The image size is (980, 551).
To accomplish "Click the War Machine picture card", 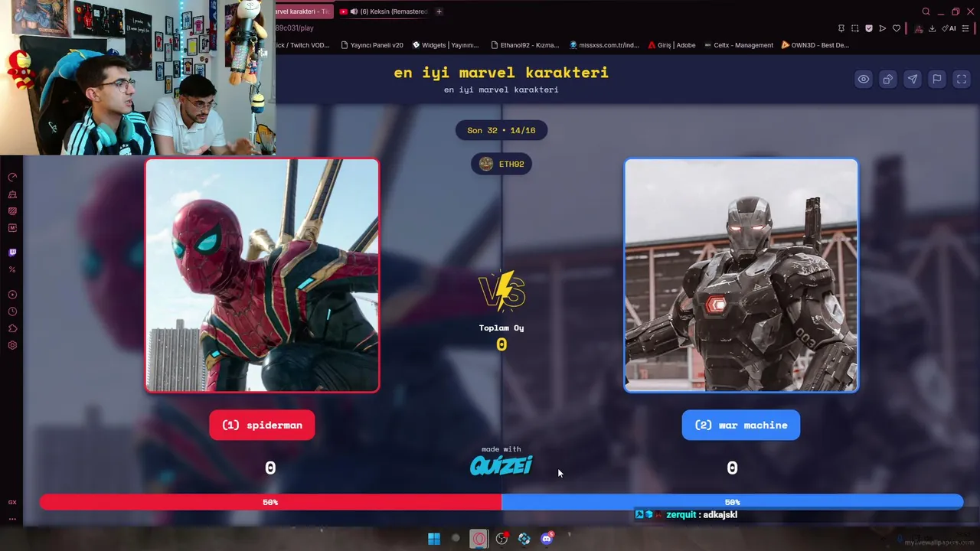I will click(x=741, y=275).
